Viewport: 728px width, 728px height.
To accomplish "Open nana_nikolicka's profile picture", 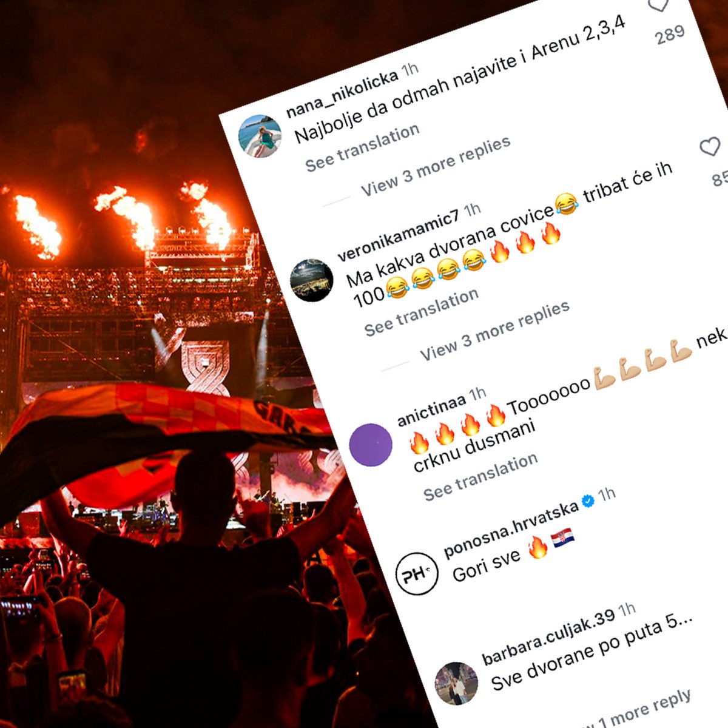I will [x=260, y=135].
